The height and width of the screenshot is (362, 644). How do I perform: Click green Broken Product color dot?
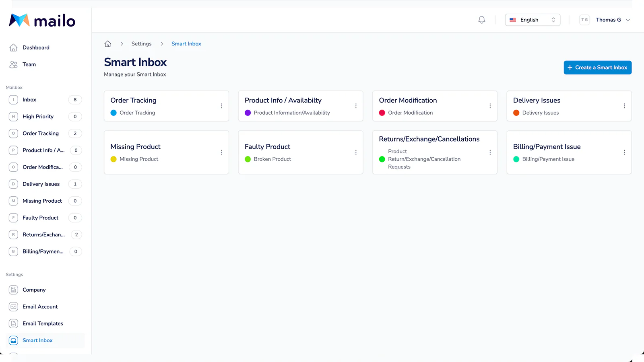[248, 159]
